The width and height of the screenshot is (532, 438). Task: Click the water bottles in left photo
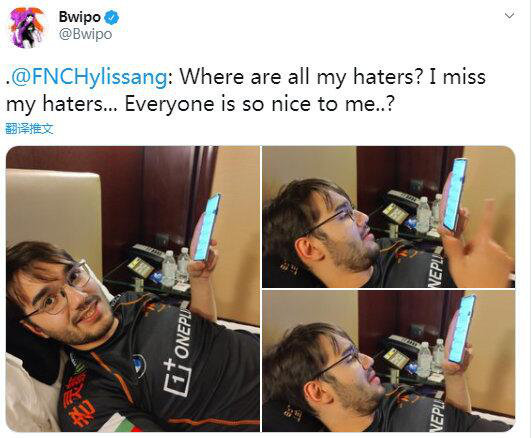175,267
